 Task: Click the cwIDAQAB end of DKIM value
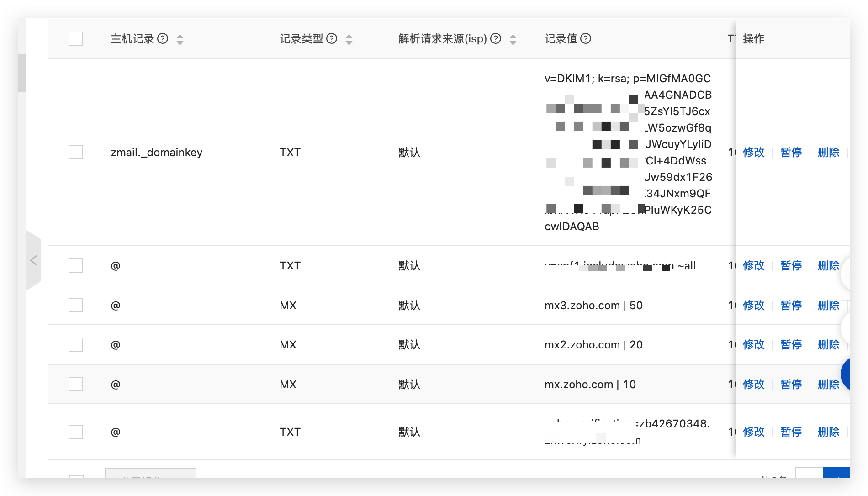click(x=572, y=227)
